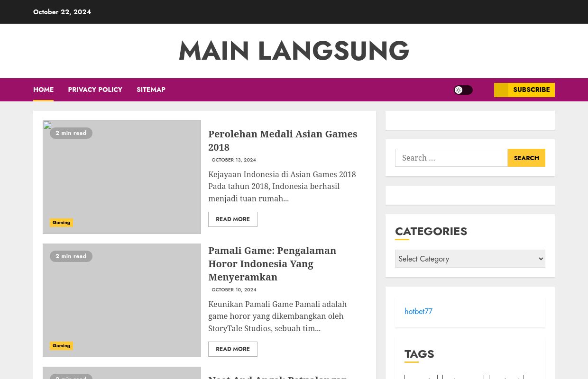The image size is (588, 379).
Task: Click the yellow Search button
Action: pyautogui.click(x=526, y=158)
